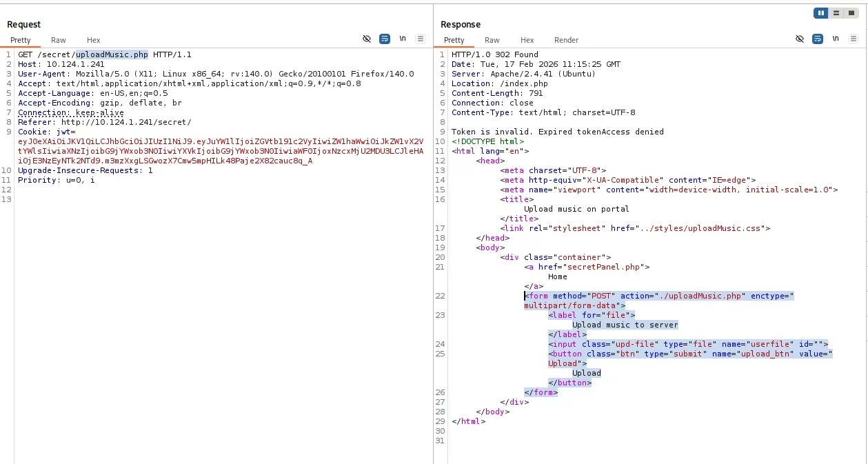Click the GET /secret/uploadMusic.php request line
Viewport: 868px width, 464px height.
[105, 54]
